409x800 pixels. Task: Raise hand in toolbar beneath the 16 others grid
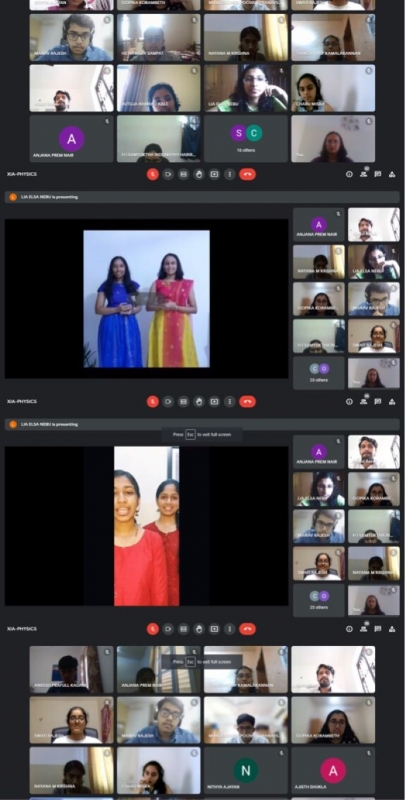199,174
